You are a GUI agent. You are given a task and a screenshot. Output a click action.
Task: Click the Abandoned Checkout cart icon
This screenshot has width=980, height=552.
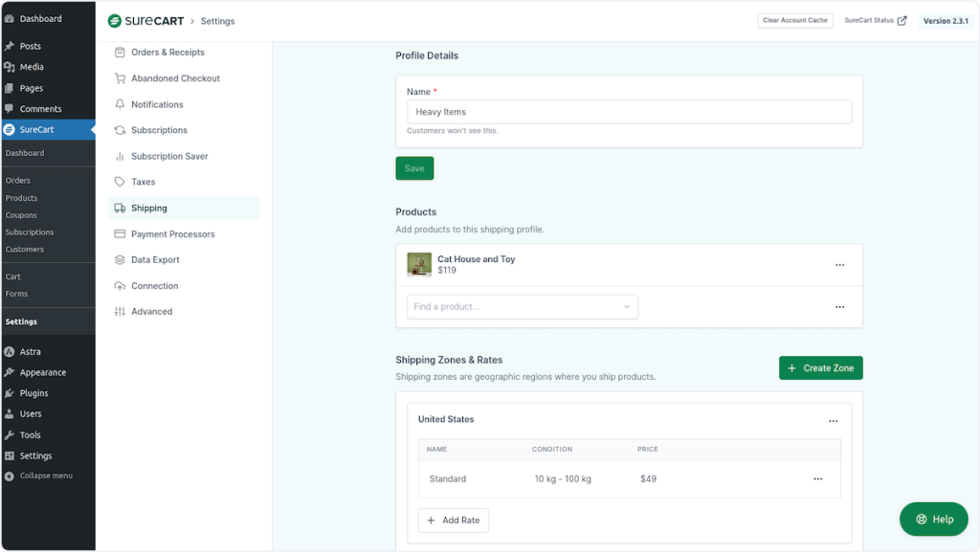coord(120,78)
